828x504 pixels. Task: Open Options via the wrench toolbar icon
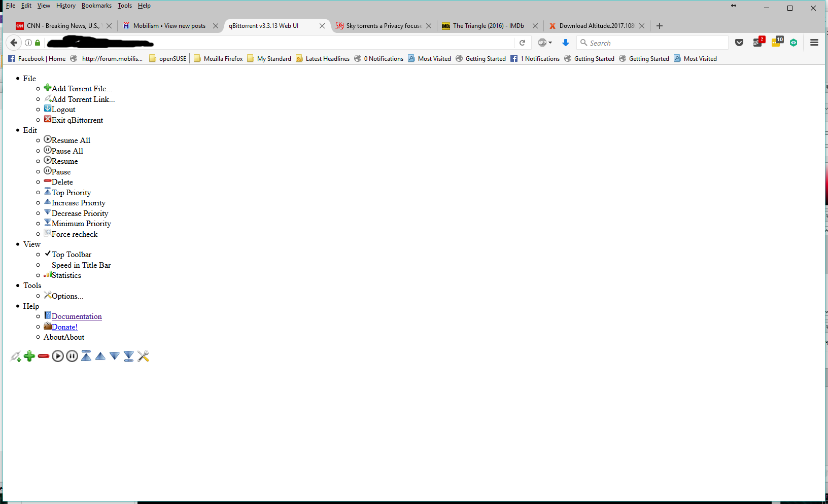tap(143, 356)
